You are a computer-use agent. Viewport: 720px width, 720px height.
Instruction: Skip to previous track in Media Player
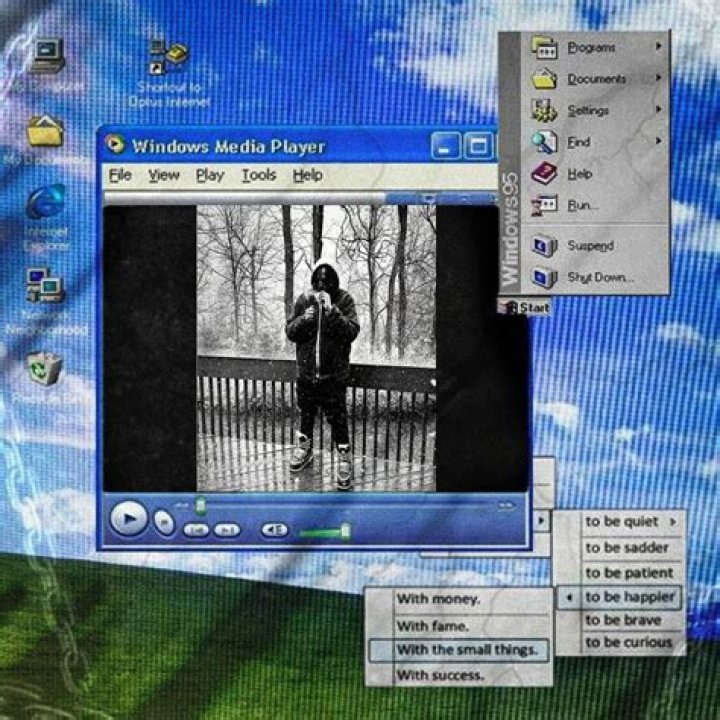click(196, 530)
